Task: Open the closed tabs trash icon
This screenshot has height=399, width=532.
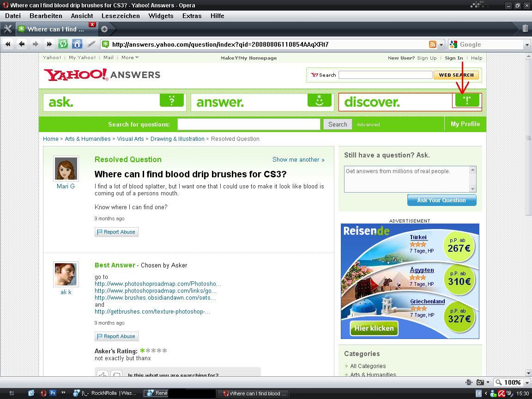Action: coord(525,29)
